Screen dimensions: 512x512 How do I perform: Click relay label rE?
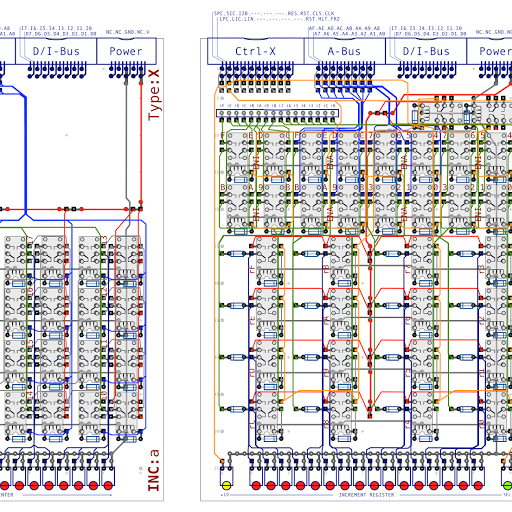(x=252, y=321)
